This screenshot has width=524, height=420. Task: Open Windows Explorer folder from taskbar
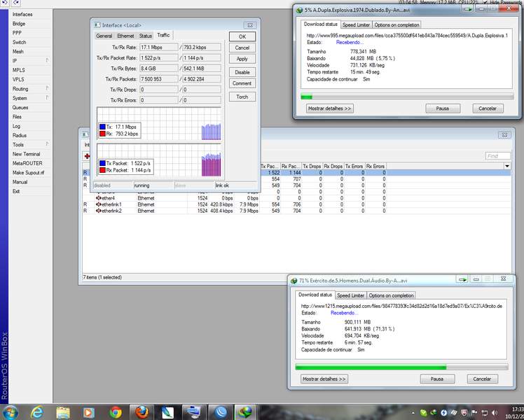63,413
